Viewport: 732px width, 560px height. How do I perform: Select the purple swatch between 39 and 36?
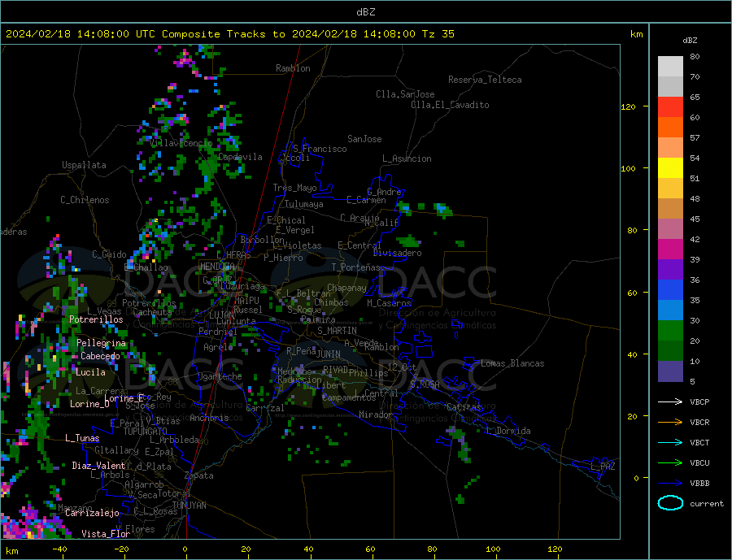[670, 269]
